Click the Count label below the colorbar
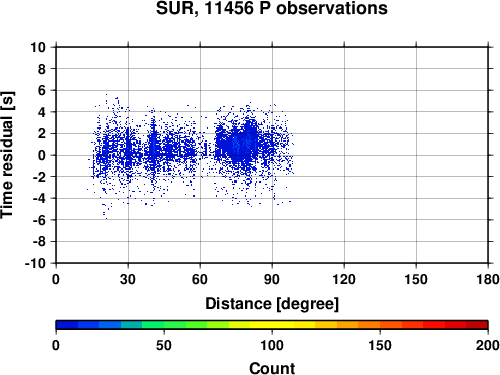The width and height of the screenshot is (500, 375). tap(272, 368)
